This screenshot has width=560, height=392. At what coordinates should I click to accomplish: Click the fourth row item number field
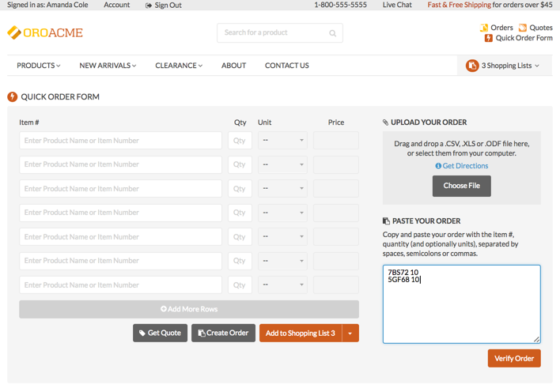(x=120, y=213)
